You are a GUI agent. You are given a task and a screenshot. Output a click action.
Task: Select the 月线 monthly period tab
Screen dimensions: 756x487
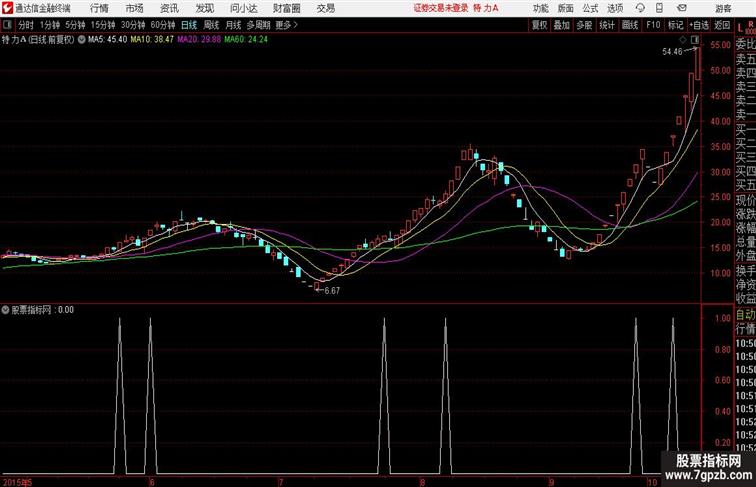(x=233, y=25)
